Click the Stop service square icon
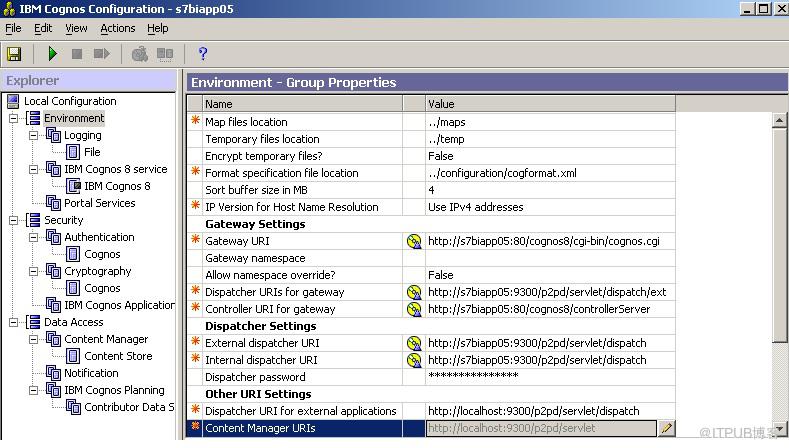Image resolution: width=789 pixels, height=448 pixels. tap(76, 54)
